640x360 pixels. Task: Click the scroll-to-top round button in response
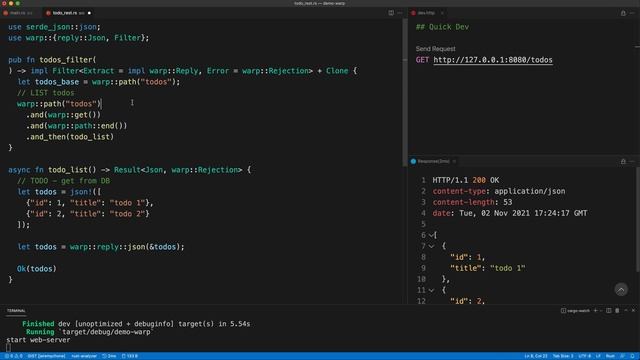[621, 289]
